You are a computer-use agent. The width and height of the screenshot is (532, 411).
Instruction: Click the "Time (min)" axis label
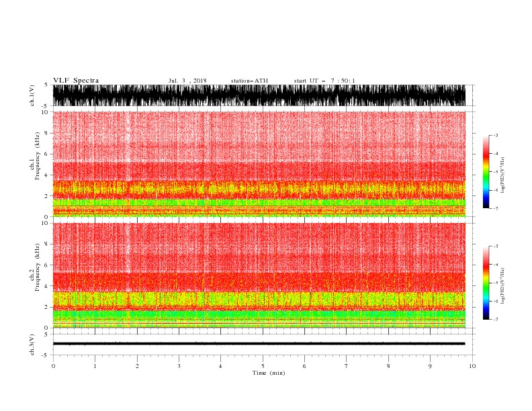pos(269,373)
